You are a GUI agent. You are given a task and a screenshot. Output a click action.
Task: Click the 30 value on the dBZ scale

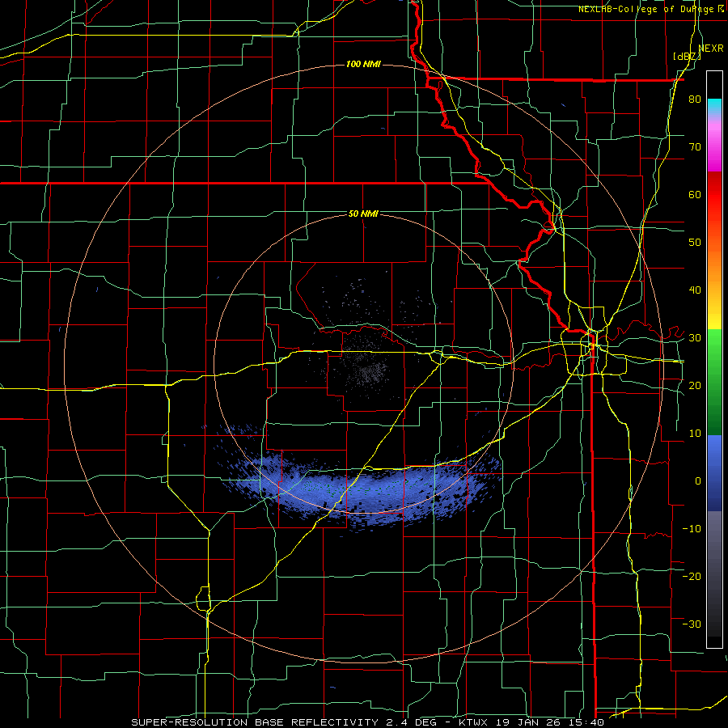click(695, 338)
